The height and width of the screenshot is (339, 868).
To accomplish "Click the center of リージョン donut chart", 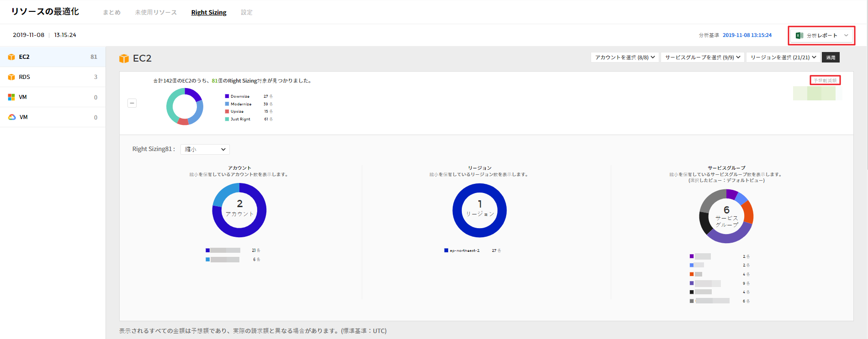I will [x=479, y=210].
